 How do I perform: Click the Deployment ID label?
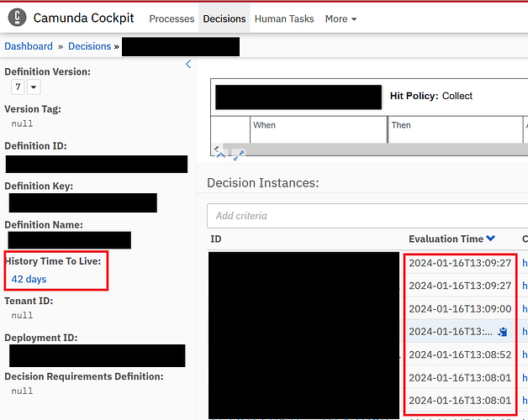(x=41, y=338)
